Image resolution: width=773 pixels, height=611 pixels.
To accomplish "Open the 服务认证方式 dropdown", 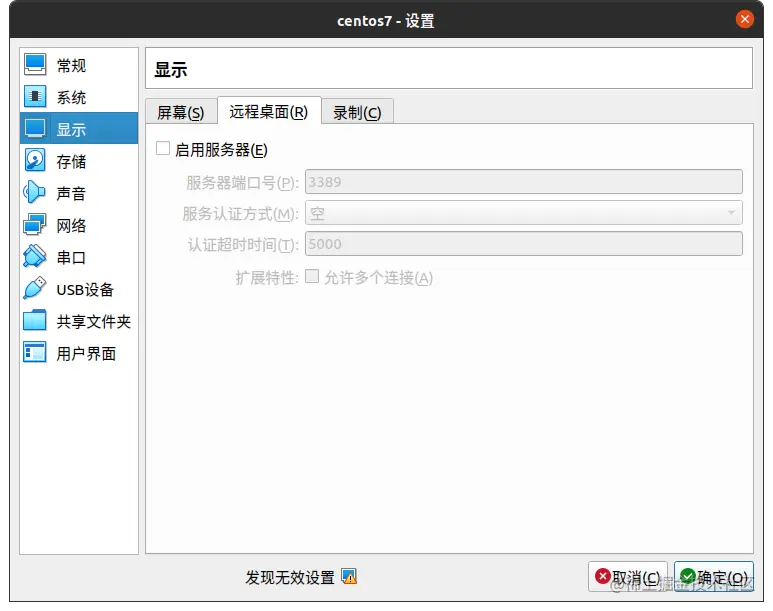I will pyautogui.click(x=524, y=213).
